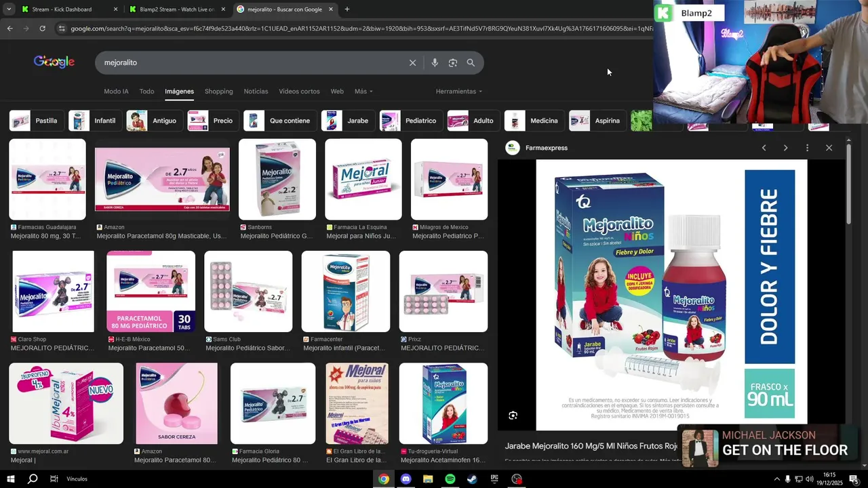
Task: Filter images by Medicina chip
Action: tap(535, 121)
